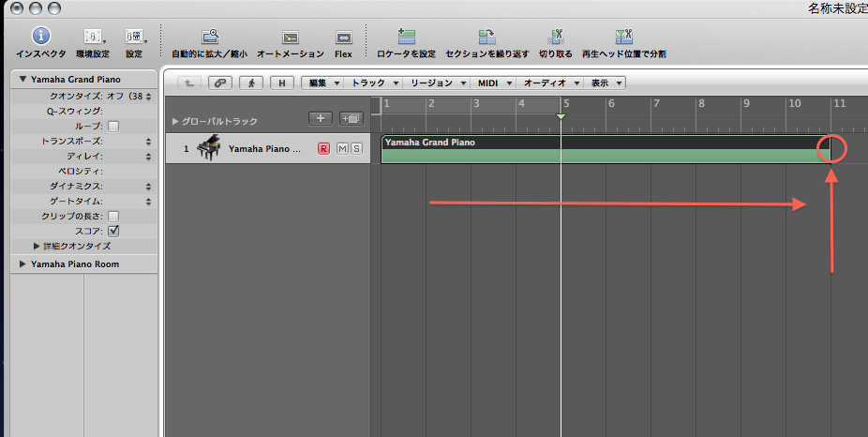Click the 自動的に拡大/縮小 auto zoom icon

click(210, 37)
